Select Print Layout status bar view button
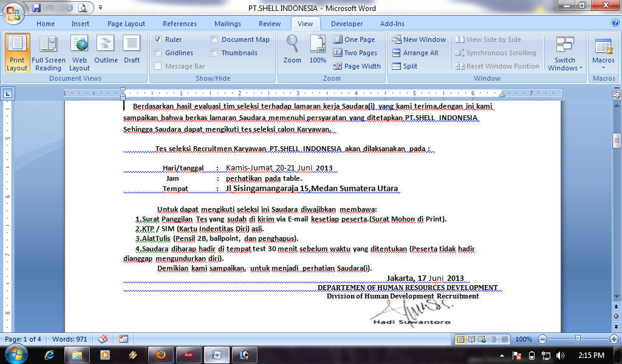Screen dimensions: 622x364 coord(460,339)
